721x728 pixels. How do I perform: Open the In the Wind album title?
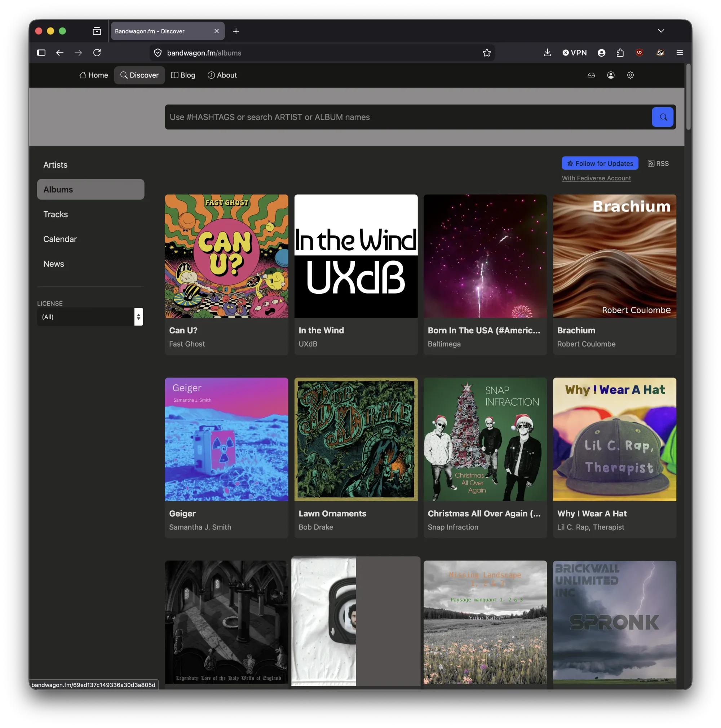point(321,330)
